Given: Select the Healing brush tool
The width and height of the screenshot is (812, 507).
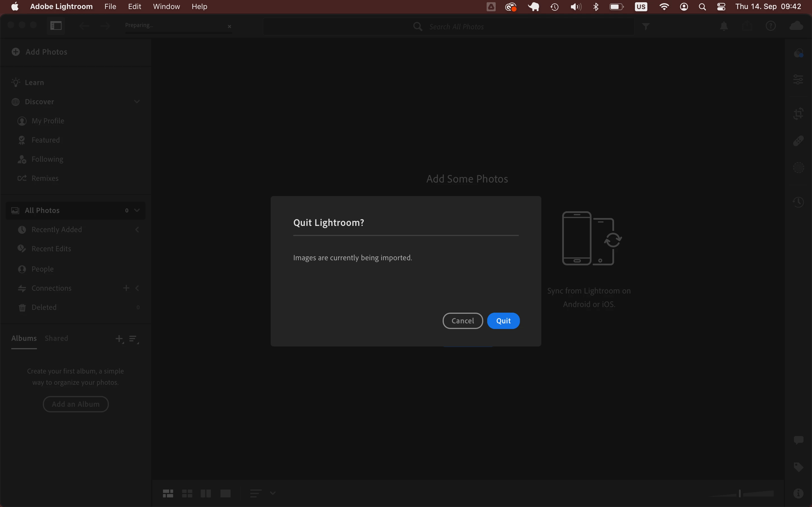Looking at the screenshot, I should [x=798, y=141].
